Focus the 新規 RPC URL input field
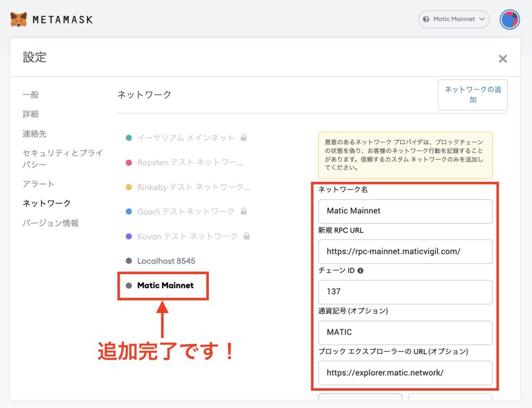 405,251
